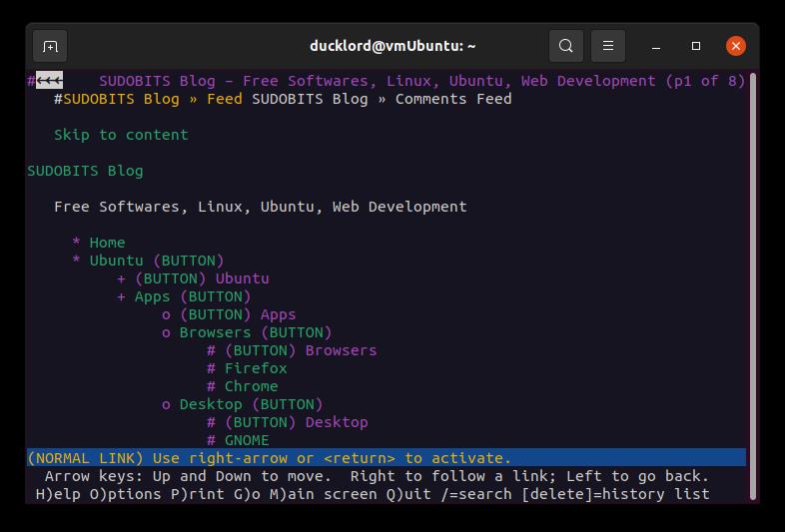
Task: Expand the 'Apps (BUTTON)' submenu item
Action: [192, 296]
